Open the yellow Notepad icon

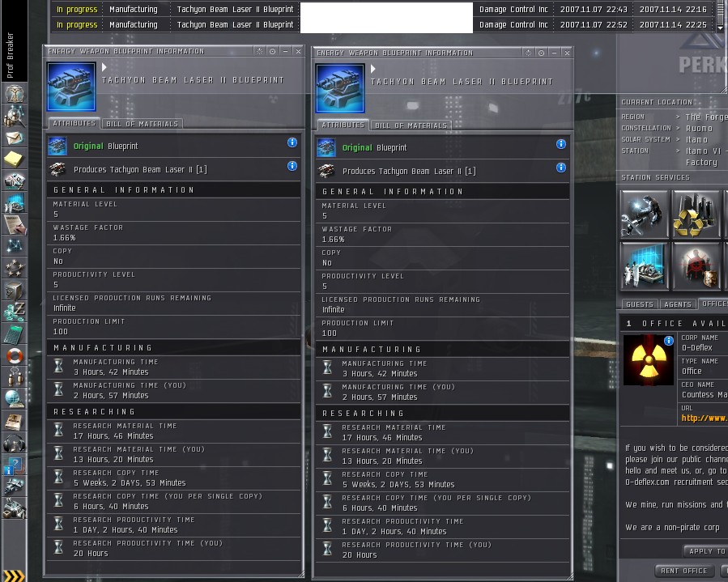(x=15, y=159)
